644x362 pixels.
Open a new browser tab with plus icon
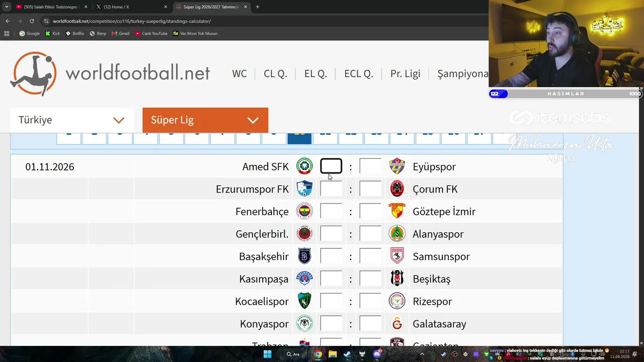pyautogui.click(x=257, y=7)
